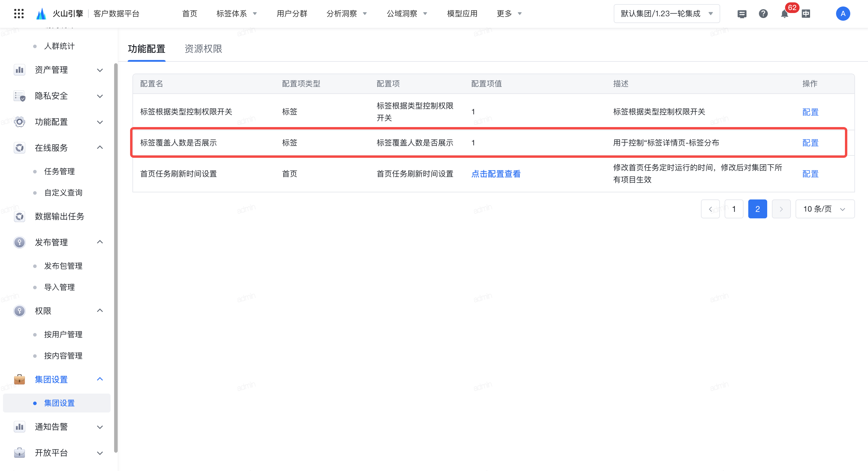Open the 更多 top menu
The height and width of the screenshot is (471, 868).
[x=509, y=14]
